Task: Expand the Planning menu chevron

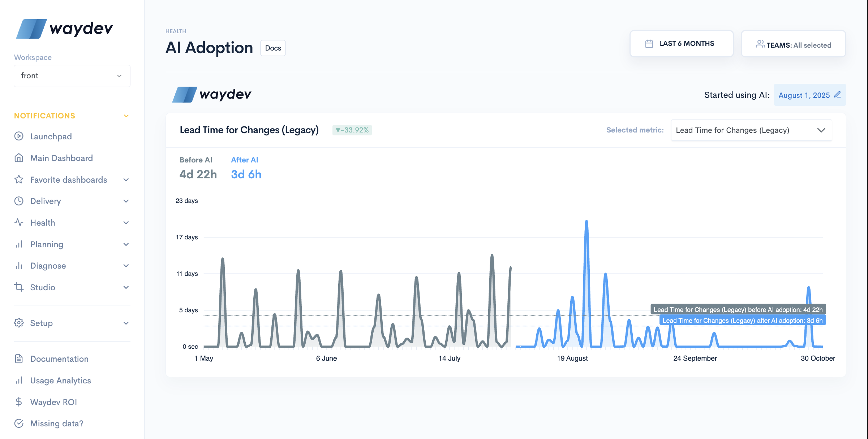Action: 126,244
